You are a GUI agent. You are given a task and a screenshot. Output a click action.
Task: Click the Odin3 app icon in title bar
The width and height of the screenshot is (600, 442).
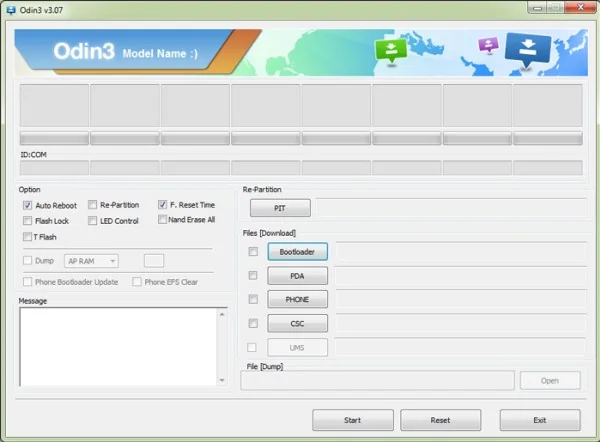10,10
